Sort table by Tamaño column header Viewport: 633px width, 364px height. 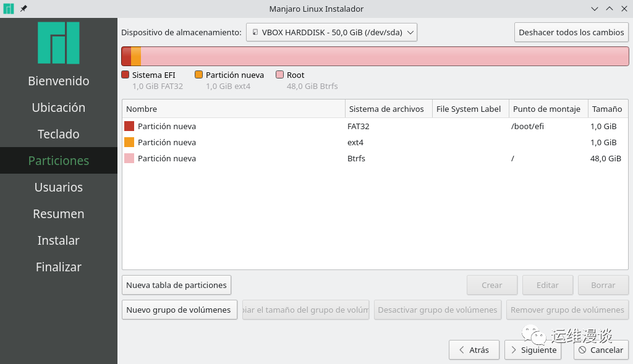click(x=607, y=109)
